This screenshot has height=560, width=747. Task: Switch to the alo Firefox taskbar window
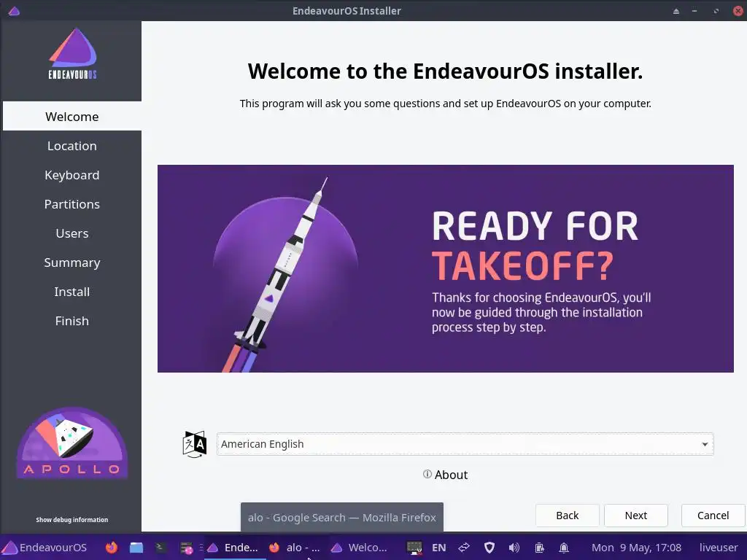(295, 548)
